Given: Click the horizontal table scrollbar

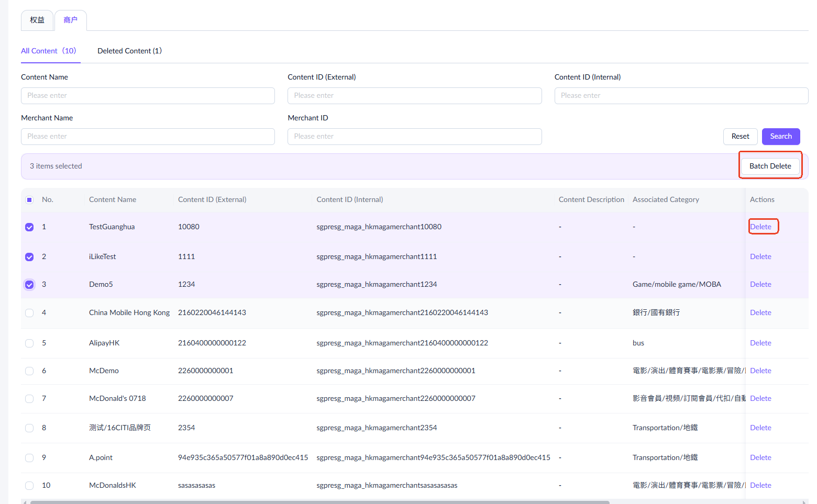Looking at the screenshot, I should click(x=319, y=502).
